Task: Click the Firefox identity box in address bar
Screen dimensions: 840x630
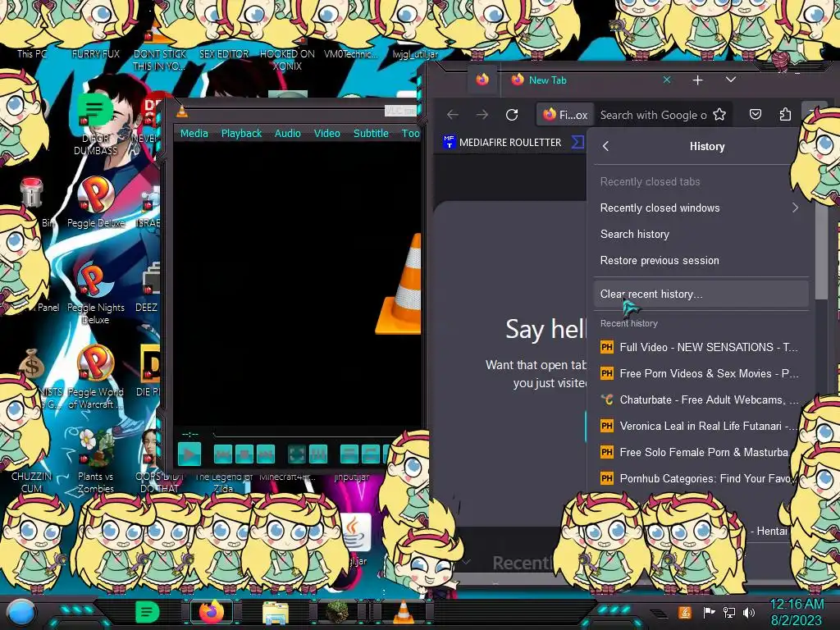Action: 565,115
